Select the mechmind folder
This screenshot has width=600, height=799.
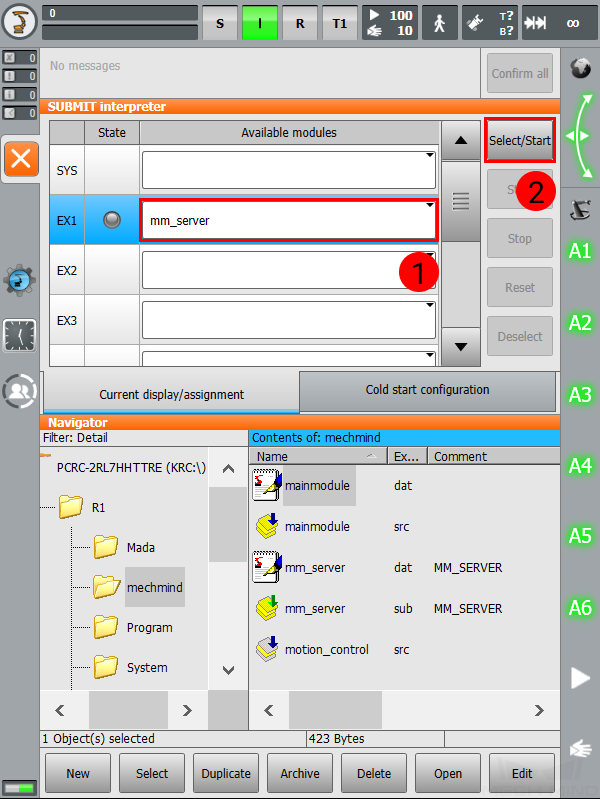pyautogui.click(x=138, y=587)
